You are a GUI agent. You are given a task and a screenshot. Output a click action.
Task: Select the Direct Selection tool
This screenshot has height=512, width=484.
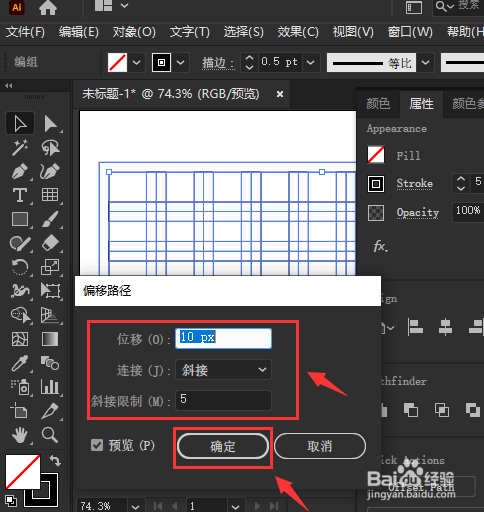click(50, 123)
